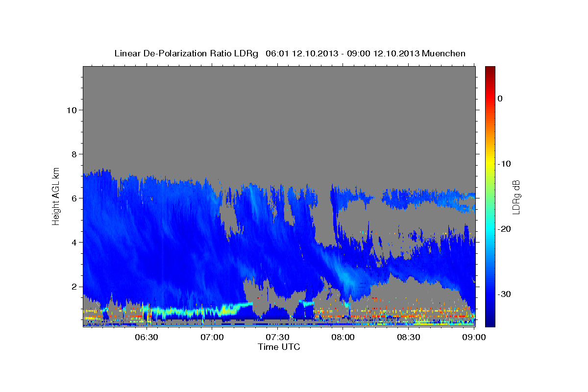Click the plot title 'Linear De-Polarization Ratio LDRg'
Viewport: 588px width, 392px height.
[186, 53]
